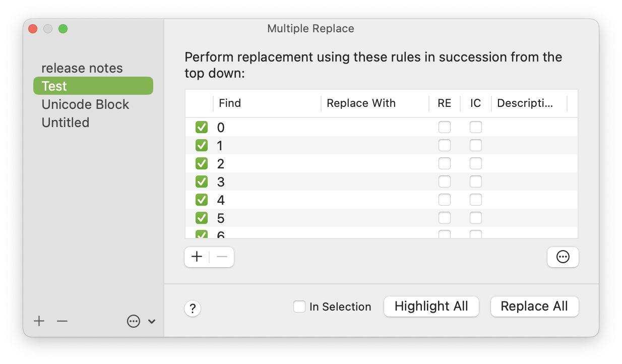Enable the In Selection option
Image resolution: width=622 pixels, height=364 pixels.
point(299,306)
